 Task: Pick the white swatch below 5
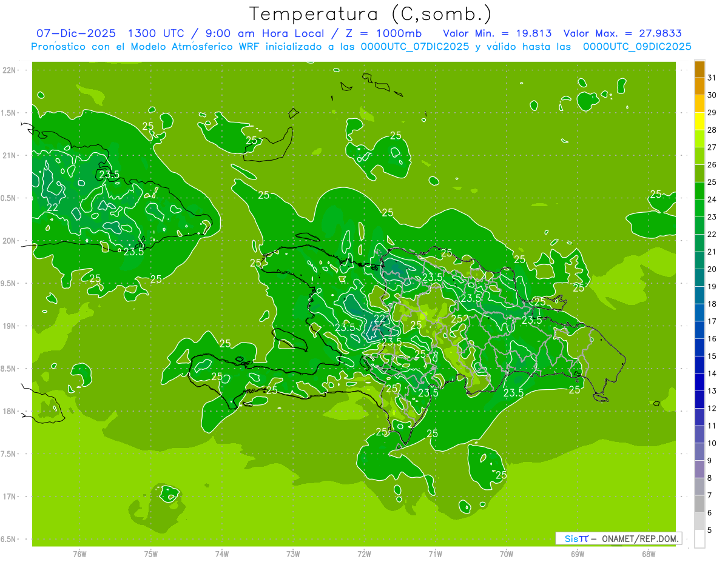(699, 539)
